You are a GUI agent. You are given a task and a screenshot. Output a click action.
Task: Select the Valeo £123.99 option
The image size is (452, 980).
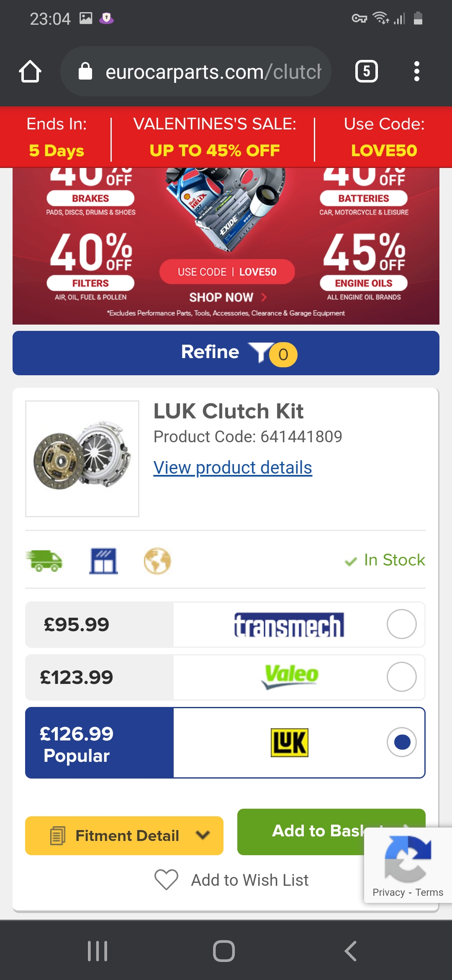tap(401, 677)
